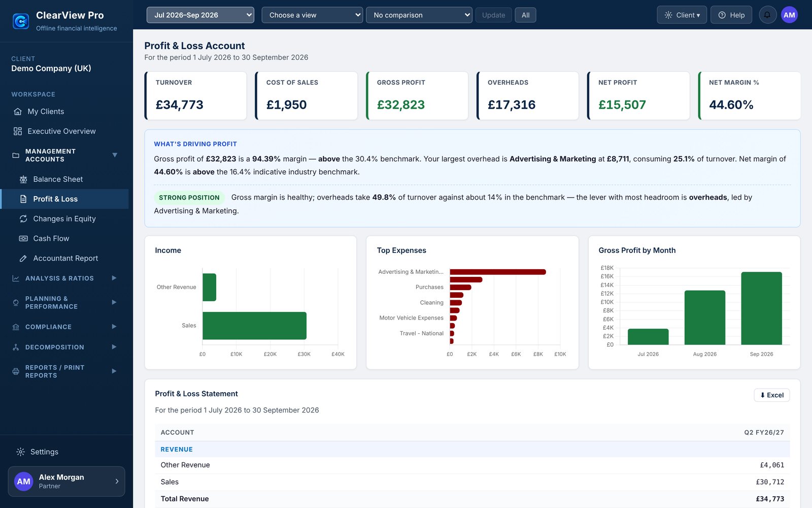The image size is (812, 508).
Task: Open the Choose a view dropdown
Action: point(312,15)
